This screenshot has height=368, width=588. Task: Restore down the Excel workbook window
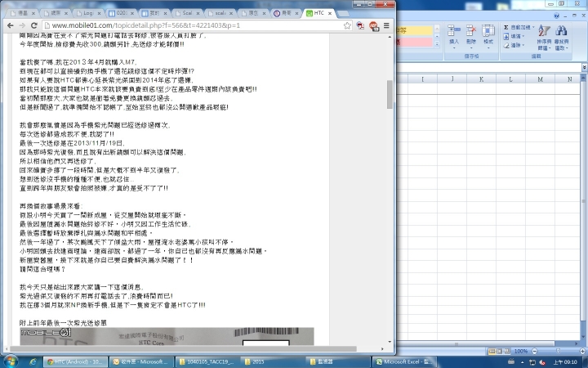tap(574, 16)
